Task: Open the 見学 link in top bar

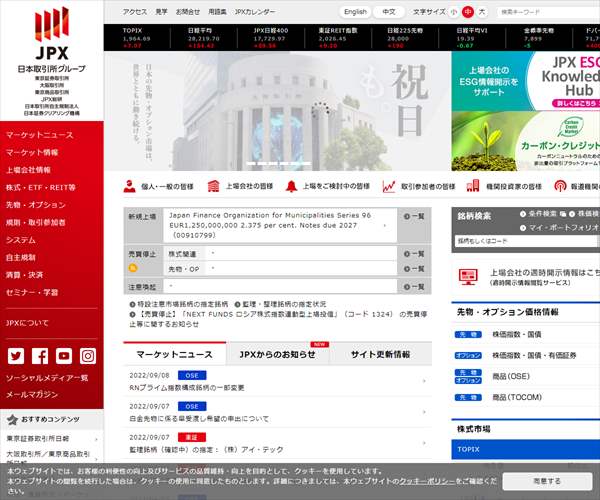Action: [x=161, y=12]
